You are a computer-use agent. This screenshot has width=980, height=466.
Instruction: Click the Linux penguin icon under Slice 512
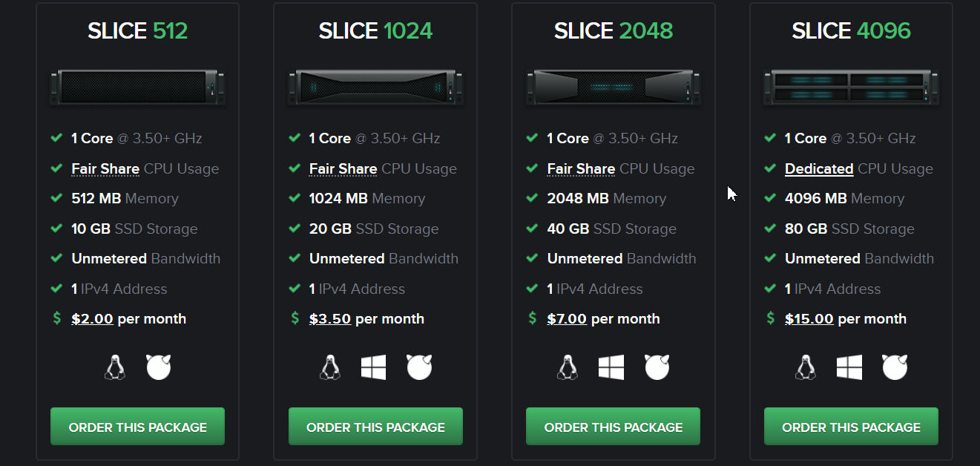point(114,367)
